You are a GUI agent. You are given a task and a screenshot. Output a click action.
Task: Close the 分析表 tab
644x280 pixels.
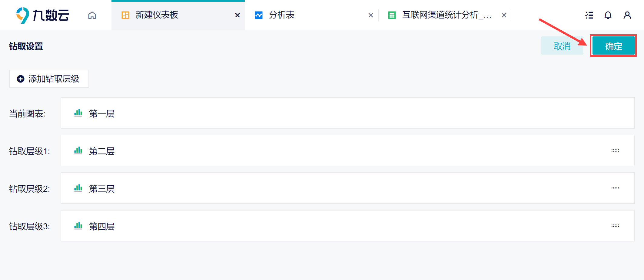tap(371, 15)
